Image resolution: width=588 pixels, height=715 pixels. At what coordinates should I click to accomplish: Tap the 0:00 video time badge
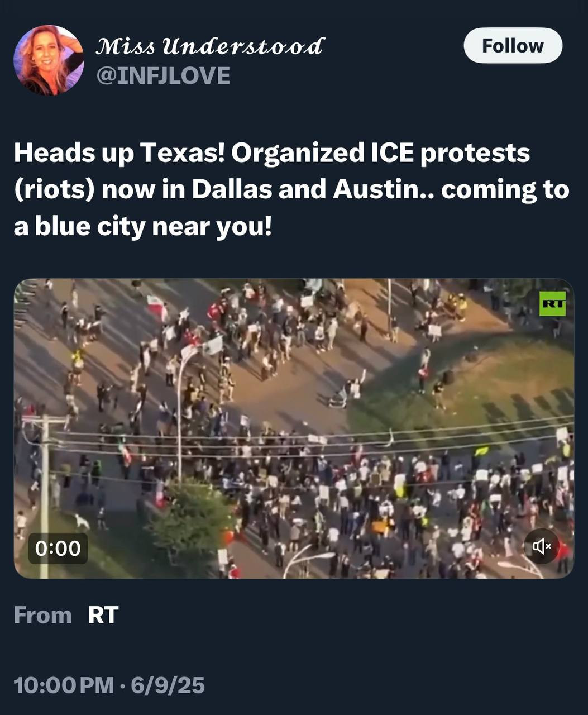point(58,548)
